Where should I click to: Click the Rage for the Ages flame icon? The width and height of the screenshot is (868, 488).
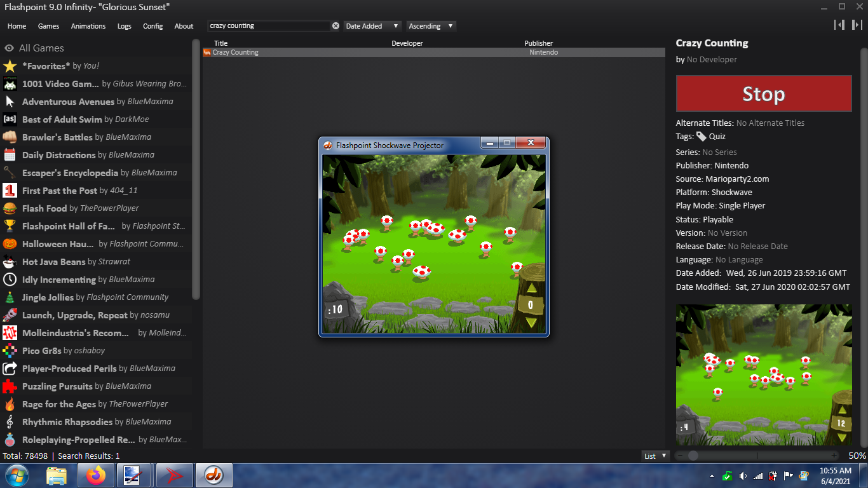click(10, 404)
